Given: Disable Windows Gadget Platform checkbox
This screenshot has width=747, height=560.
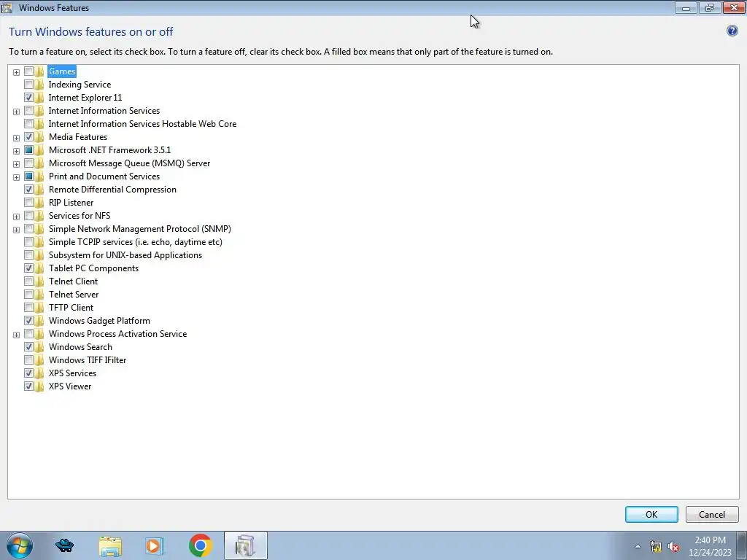Looking at the screenshot, I should click(x=28, y=321).
